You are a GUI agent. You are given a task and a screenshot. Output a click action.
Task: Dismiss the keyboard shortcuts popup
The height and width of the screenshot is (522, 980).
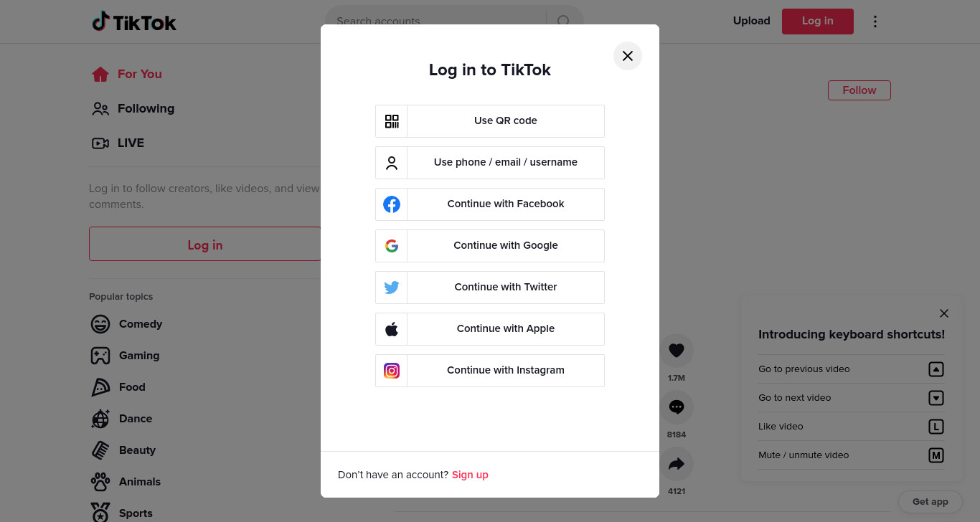pos(944,313)
